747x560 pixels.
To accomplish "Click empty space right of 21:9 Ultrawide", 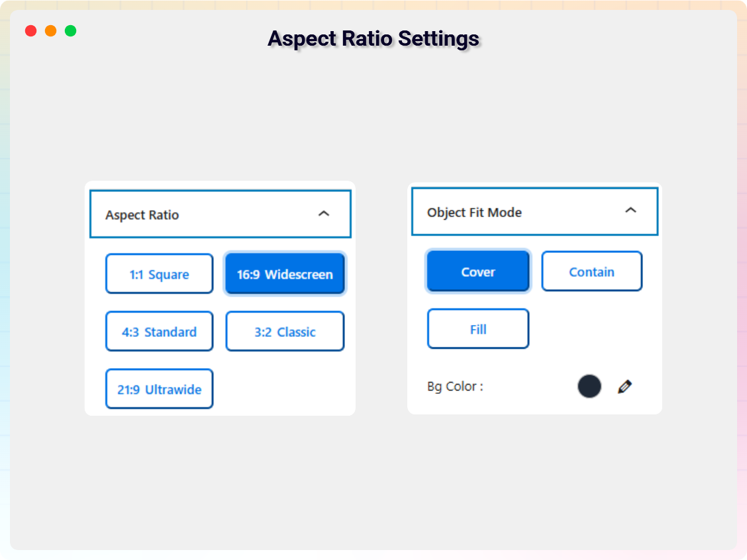I will point(285,389).
